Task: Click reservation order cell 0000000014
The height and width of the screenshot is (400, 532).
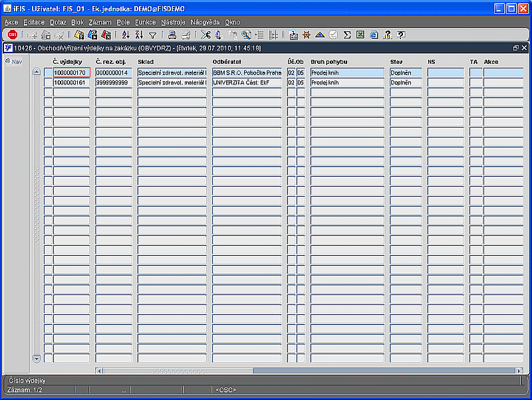Action: point(114,72)
